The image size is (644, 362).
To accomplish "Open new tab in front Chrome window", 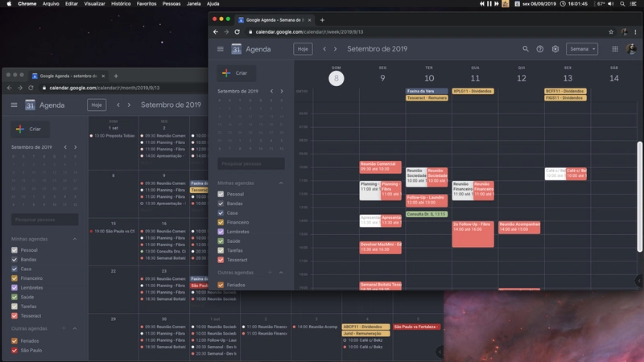I will click(322, 19).
